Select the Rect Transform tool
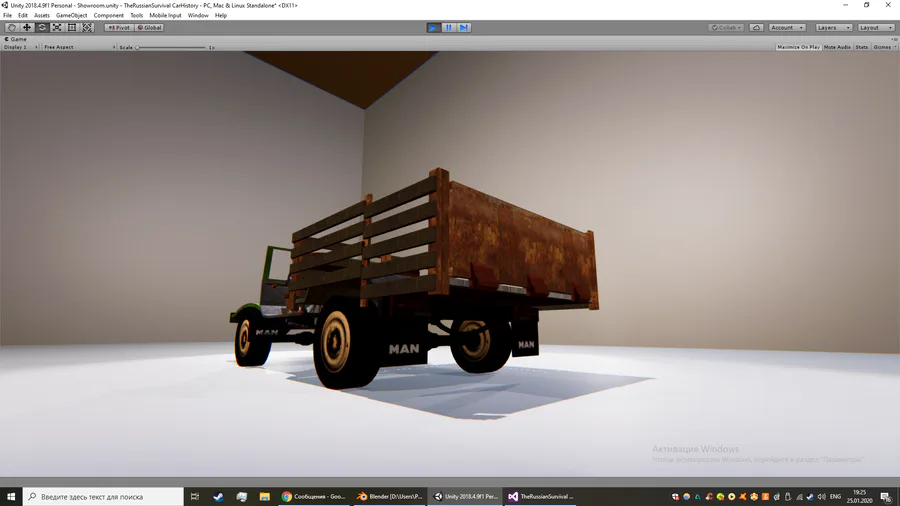The height and width of the screenshot is (506, 900). pos(72,28)
